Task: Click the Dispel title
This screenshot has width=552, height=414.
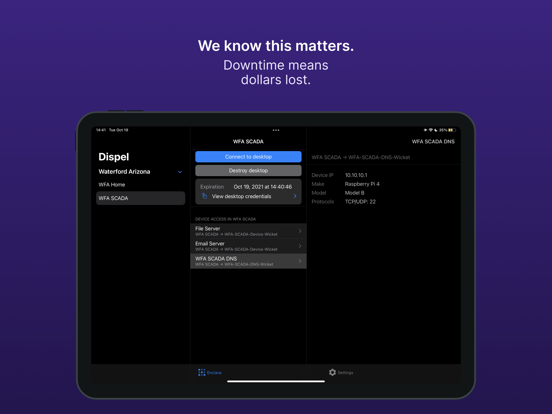Action: (x=114, y=157)
